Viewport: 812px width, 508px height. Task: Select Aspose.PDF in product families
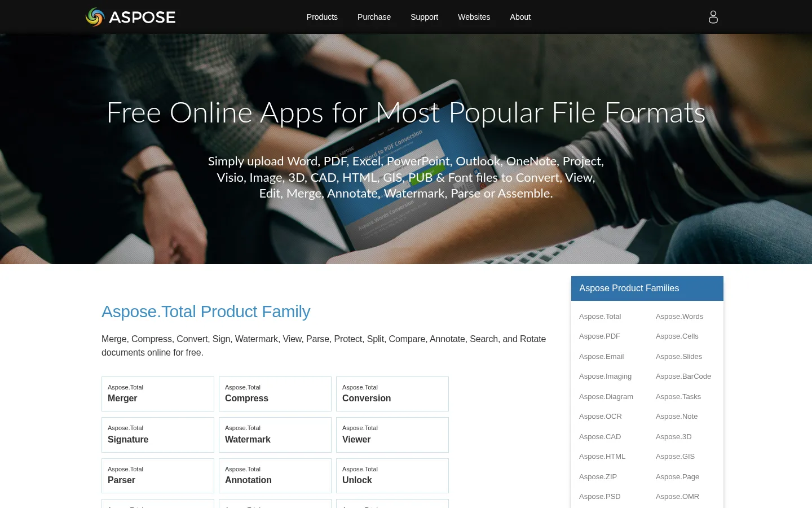(x=599, y=336)
